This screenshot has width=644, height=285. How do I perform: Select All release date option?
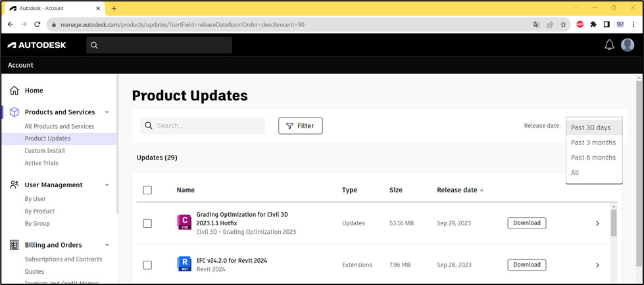(594, 173)
